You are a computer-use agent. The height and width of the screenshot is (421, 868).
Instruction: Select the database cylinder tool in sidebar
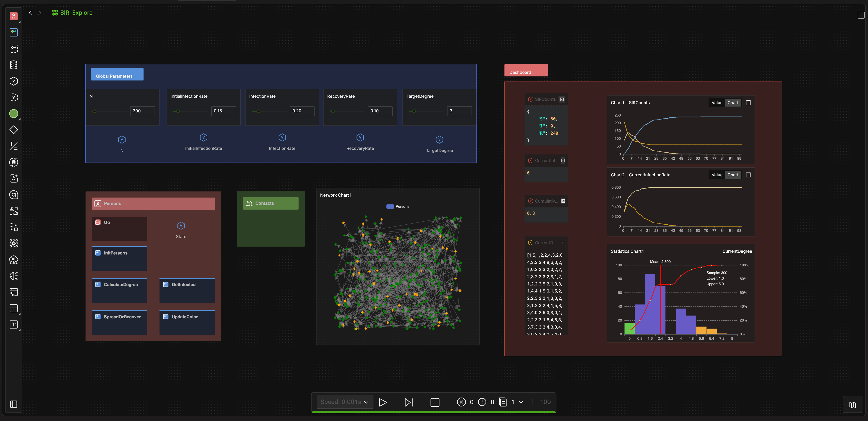tap(13, 65)
